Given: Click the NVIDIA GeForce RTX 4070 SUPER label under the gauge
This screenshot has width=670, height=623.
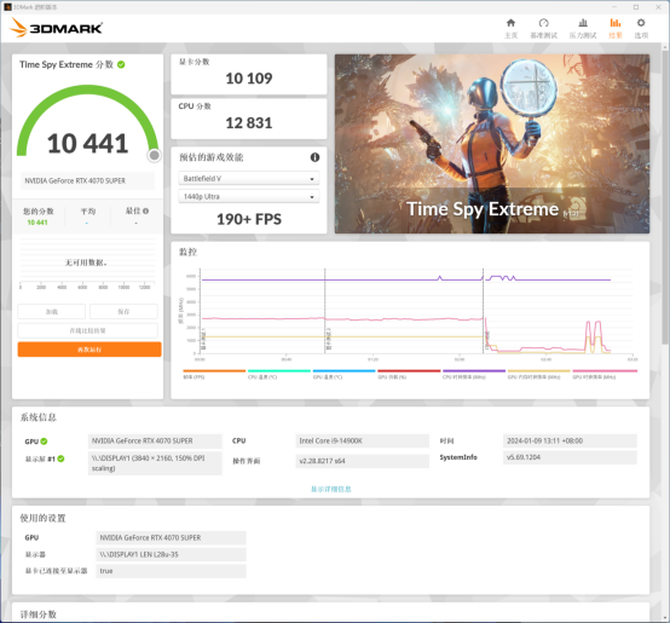Looking at the screenshot, I should point(88,181).
